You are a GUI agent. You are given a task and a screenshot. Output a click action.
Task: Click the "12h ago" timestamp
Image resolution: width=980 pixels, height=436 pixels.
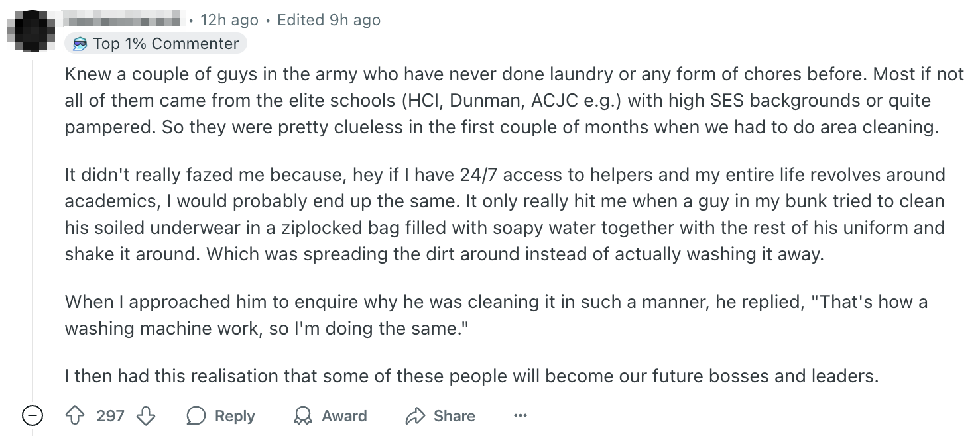[x=229, y=20]
